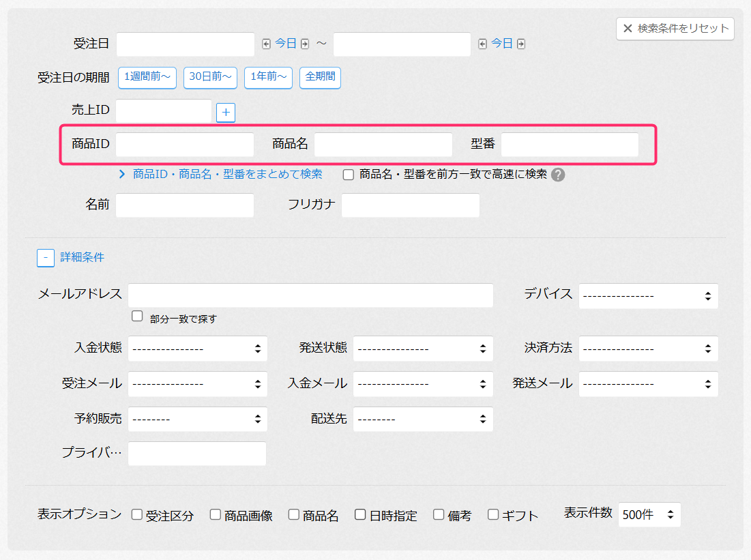Choose 全期間 for order date period

(x=320, y=77)
